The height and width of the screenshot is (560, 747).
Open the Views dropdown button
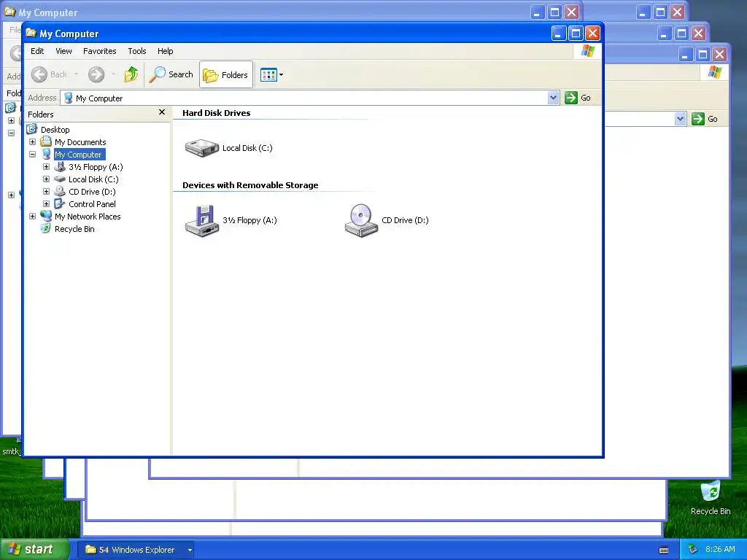point(271,74)
